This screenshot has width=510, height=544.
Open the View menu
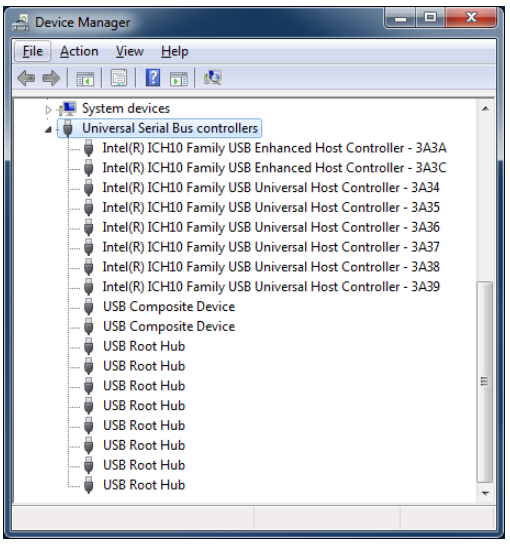pyautogui.click(x=129, y=51)
